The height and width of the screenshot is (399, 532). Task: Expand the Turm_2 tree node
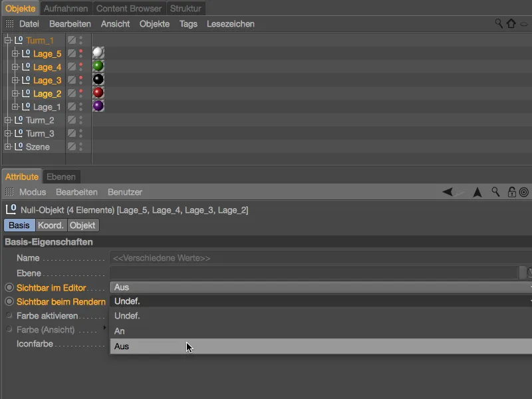[8, 120]
